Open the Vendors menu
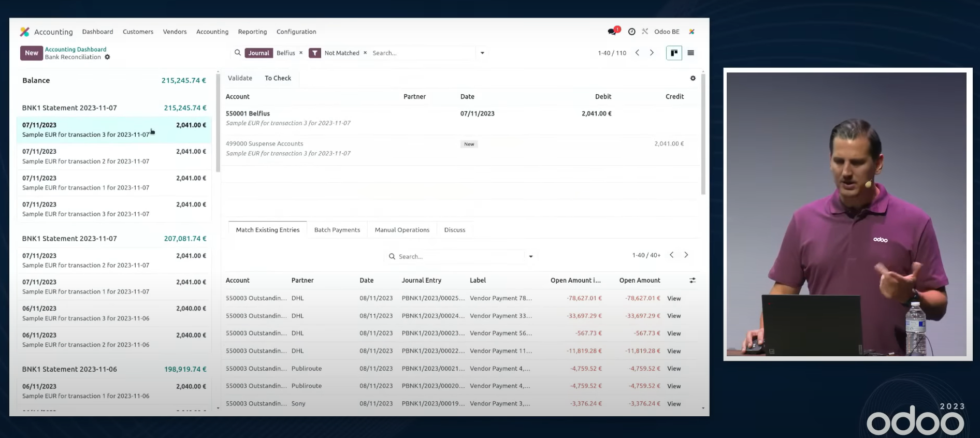This screenshot has width=980, height=438. (175, 32)
